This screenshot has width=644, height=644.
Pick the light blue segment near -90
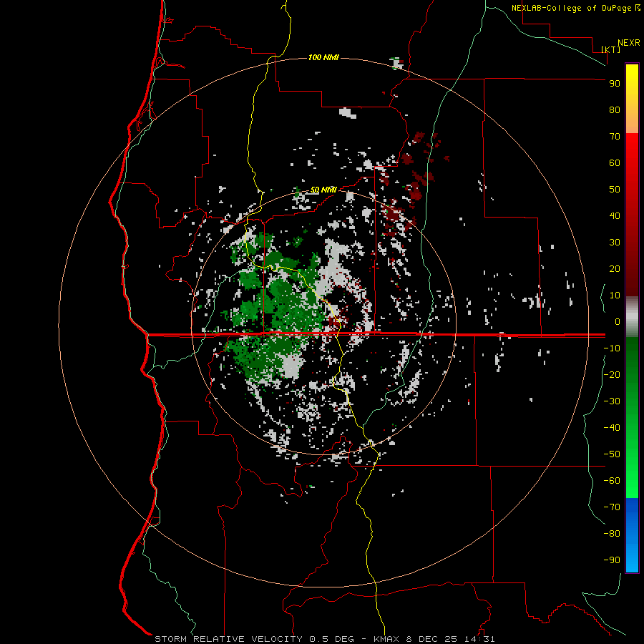click(632, 559)
